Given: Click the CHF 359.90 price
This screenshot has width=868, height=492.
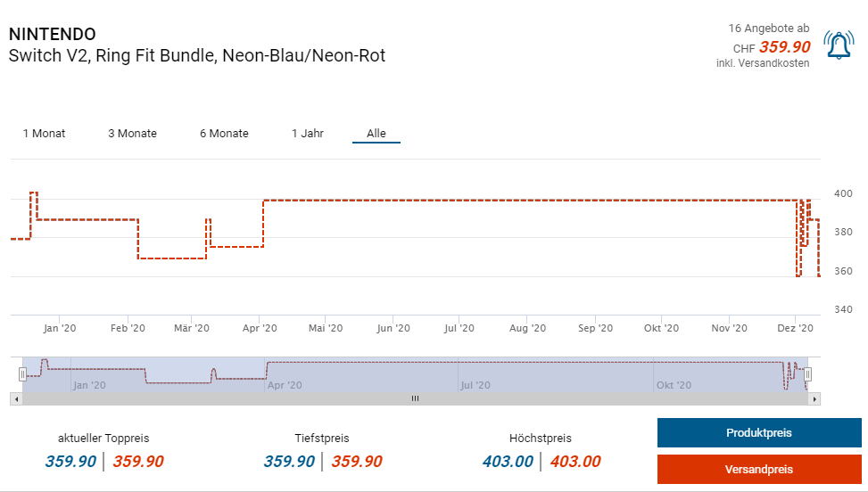Looking at the screenshot, I should 783,47.
